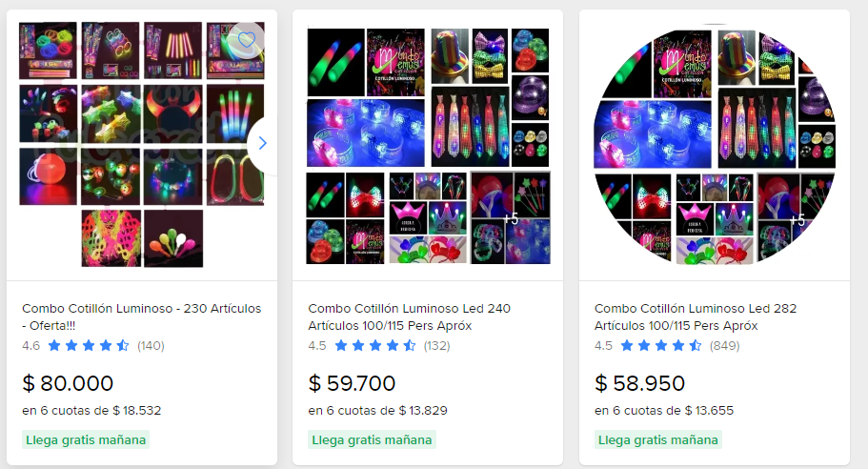Click the 4.6 star rating stars

coord(89,346)
